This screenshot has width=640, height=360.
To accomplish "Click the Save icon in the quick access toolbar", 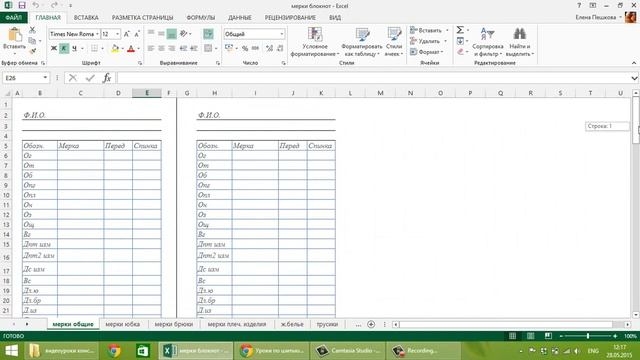I will tap(22, 5).
